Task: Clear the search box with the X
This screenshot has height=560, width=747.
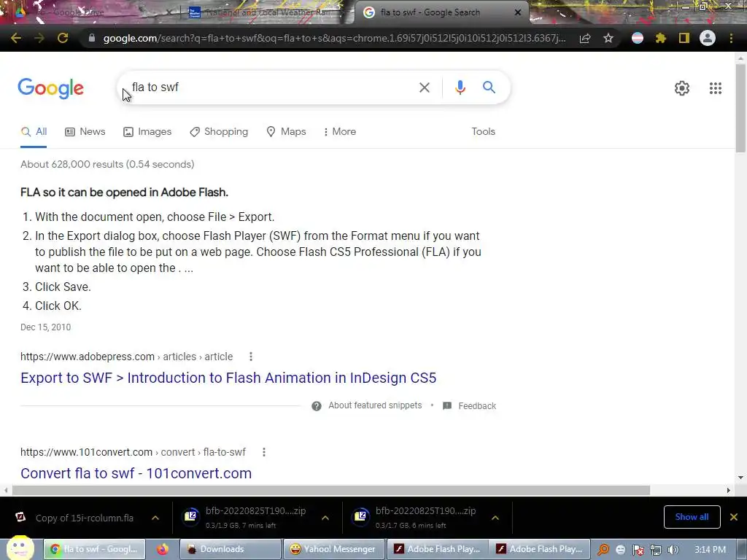Action: click(424, 87)
